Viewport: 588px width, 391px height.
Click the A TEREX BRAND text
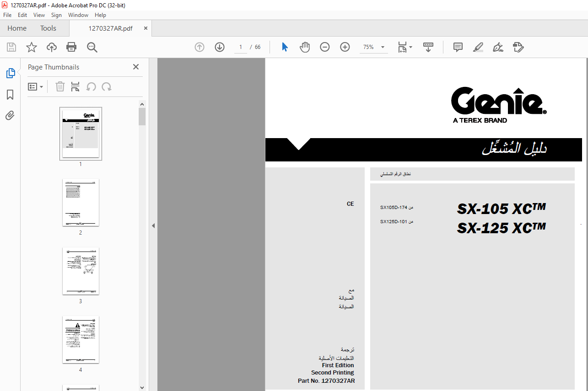tap(480, 120)
